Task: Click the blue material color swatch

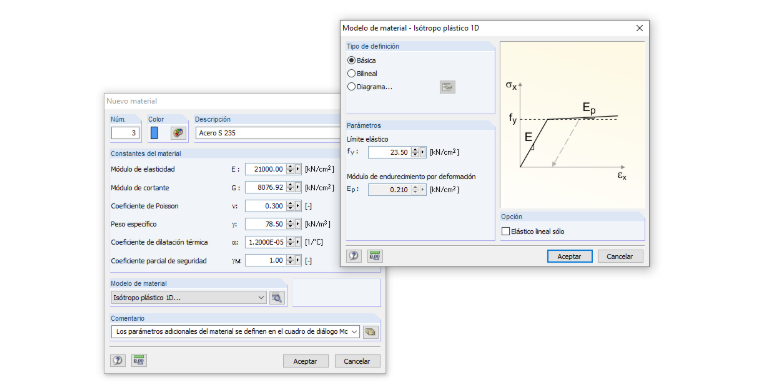Action: click(155, 133)
